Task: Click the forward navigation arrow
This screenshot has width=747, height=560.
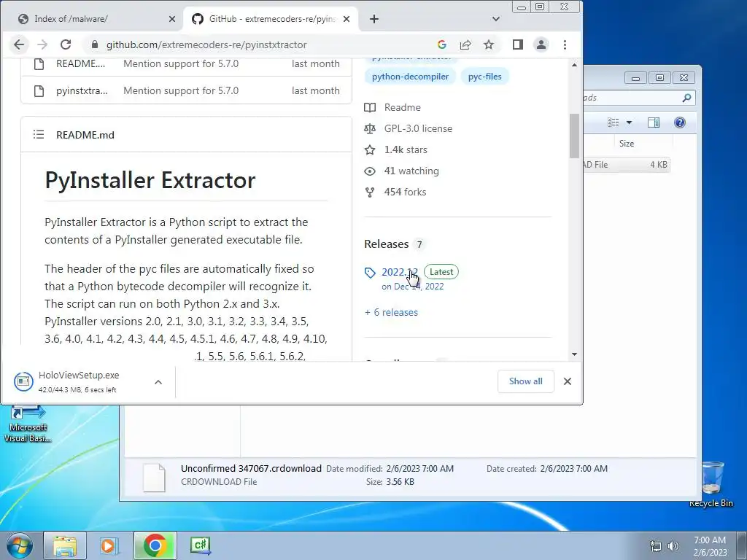Action: tap(42, 44)
